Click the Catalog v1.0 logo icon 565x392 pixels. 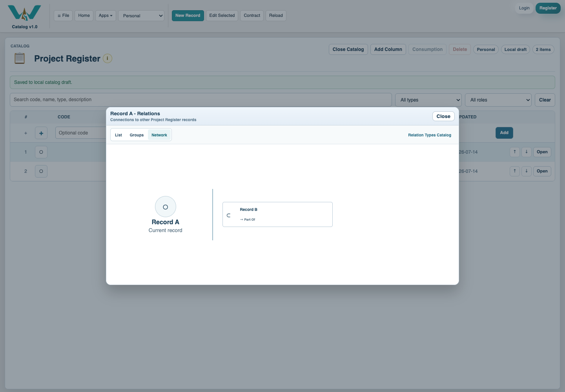(x=24, y=13)
